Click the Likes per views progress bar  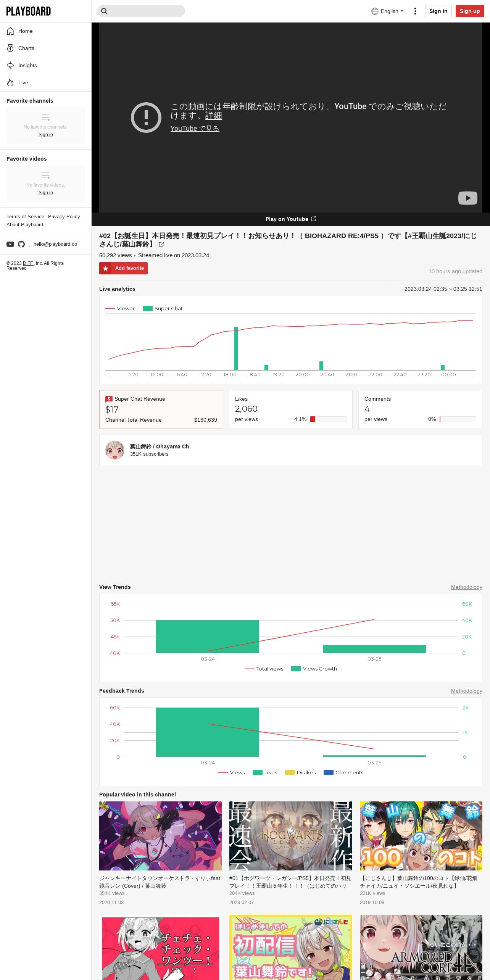pos(328,419)
